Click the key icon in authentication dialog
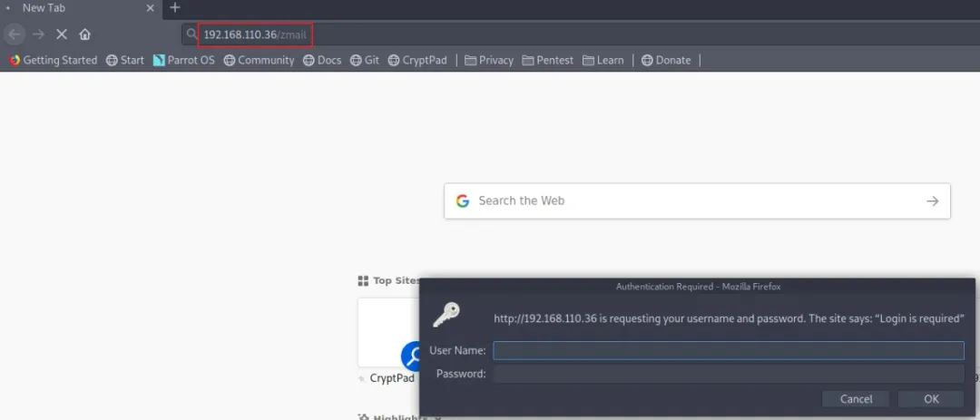 (446, 315)
